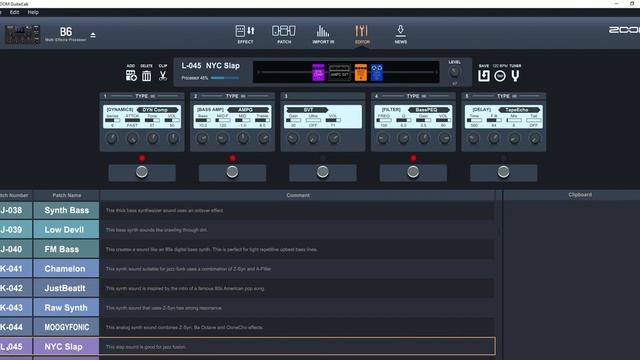
Task: Click the Delete trash icon
Action: [147, 76]
